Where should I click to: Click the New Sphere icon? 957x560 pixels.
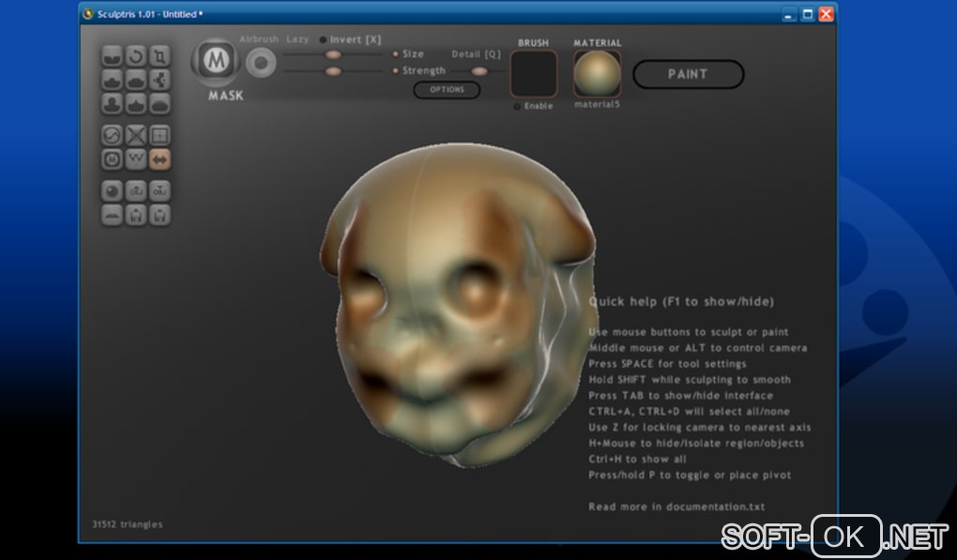112,191
